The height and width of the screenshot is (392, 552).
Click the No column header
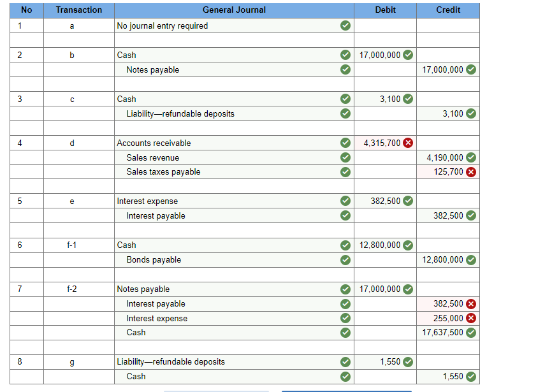click(27, 10)
